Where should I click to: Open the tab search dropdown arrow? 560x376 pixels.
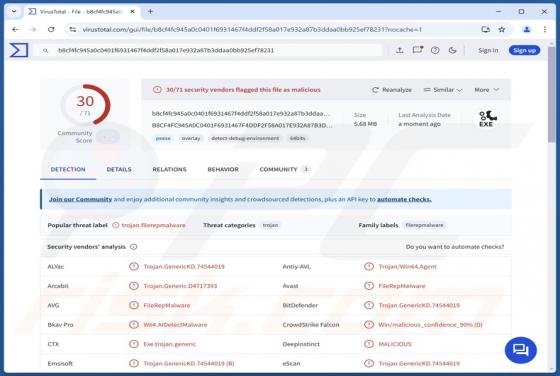pos(14,11)
